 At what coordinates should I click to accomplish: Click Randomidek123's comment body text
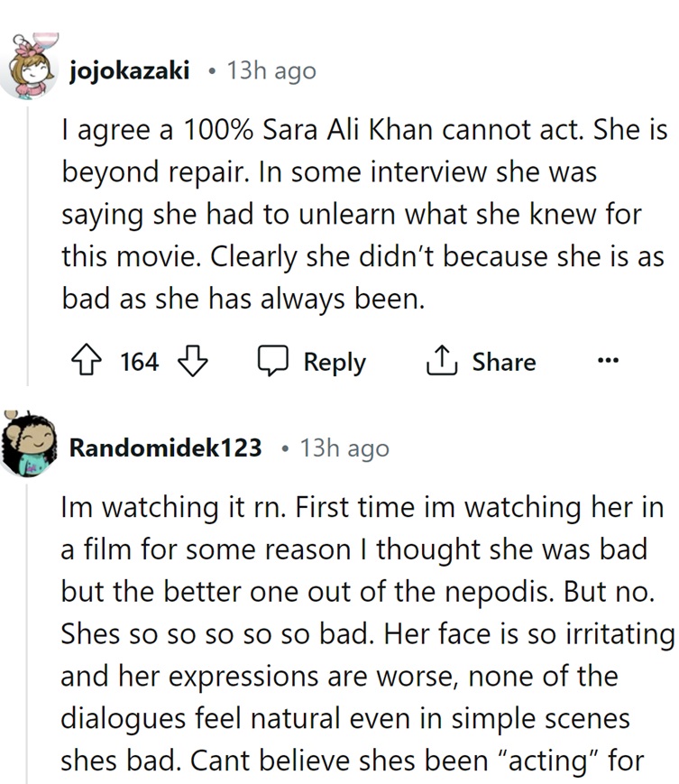pyautogui.click(x=367, y=634)
